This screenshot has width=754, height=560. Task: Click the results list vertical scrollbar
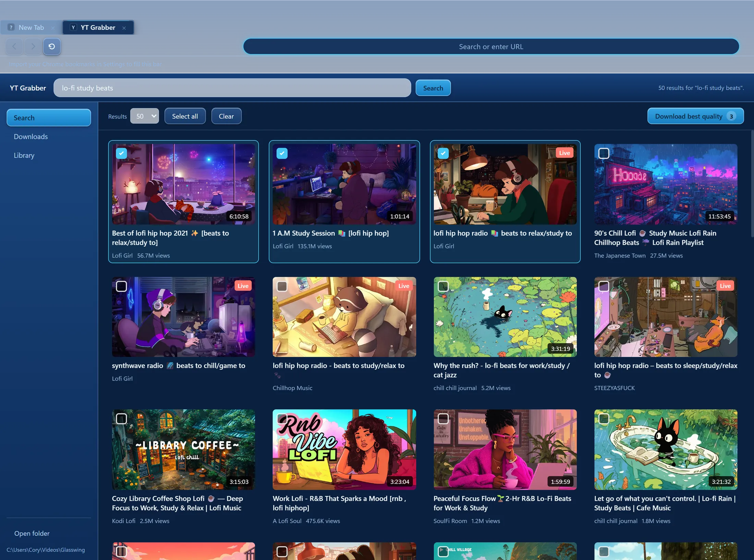(752, 183)
